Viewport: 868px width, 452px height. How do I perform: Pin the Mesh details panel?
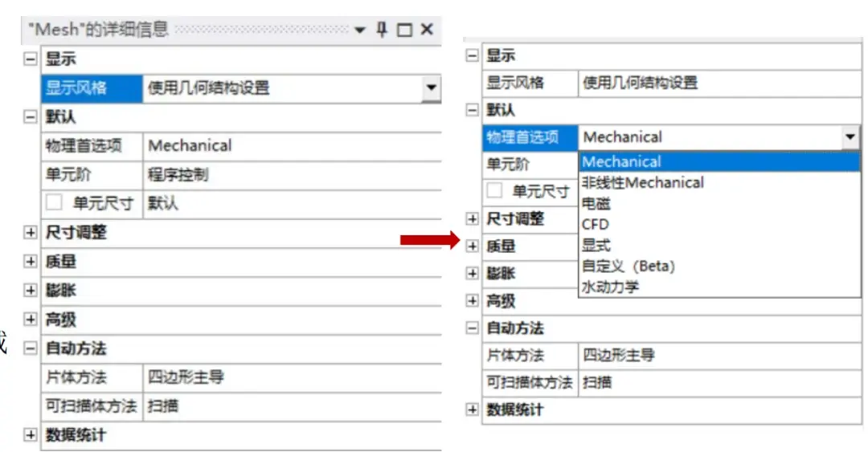[x=382, y=29]
